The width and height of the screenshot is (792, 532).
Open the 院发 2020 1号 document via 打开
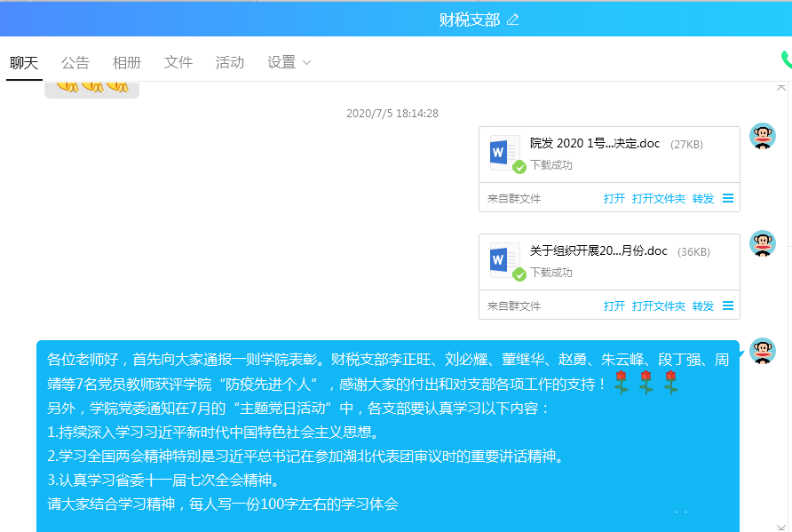614,199
